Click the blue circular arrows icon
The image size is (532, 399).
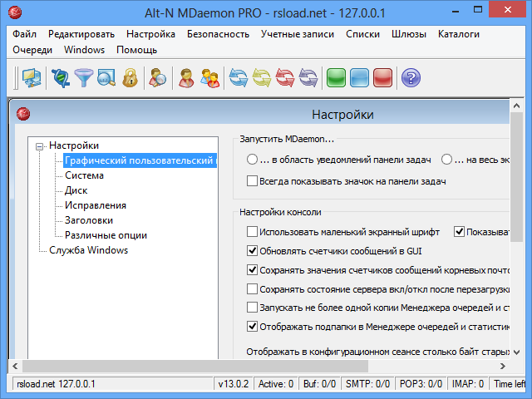pyautogui.click(x=239, y=78)
